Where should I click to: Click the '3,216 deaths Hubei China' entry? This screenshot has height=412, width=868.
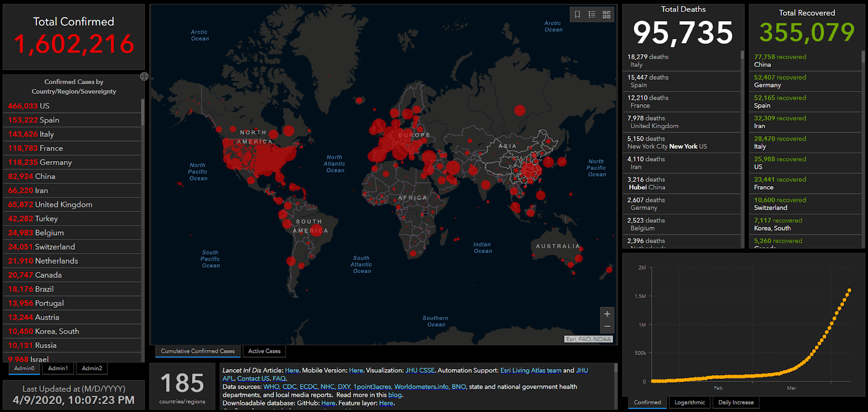[682, 183]
